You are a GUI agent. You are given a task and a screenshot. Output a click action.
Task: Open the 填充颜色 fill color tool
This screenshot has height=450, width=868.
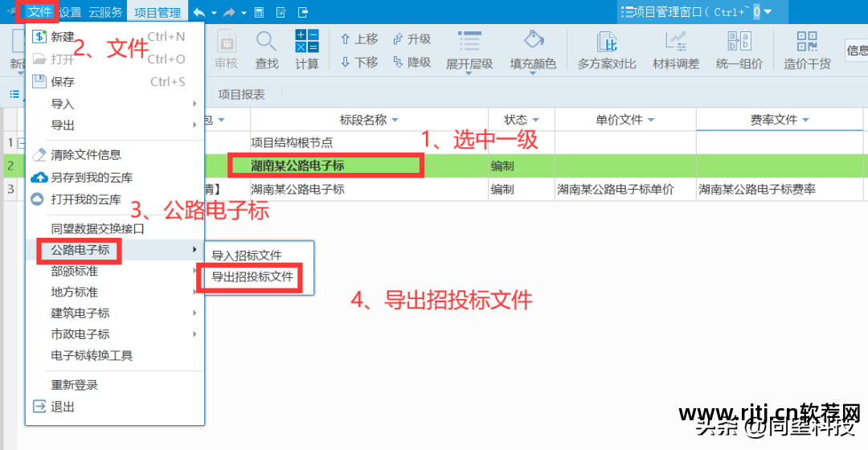(x=533, y=51)
